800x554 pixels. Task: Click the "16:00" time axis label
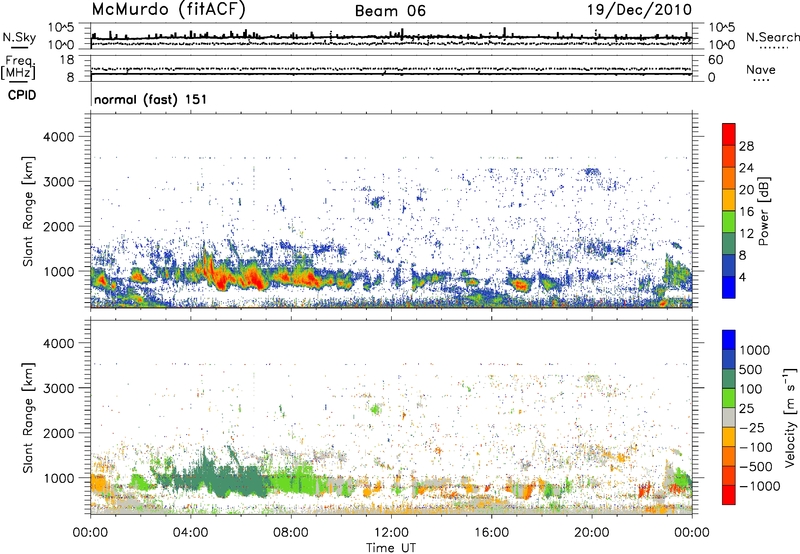(x=491, y=533)
